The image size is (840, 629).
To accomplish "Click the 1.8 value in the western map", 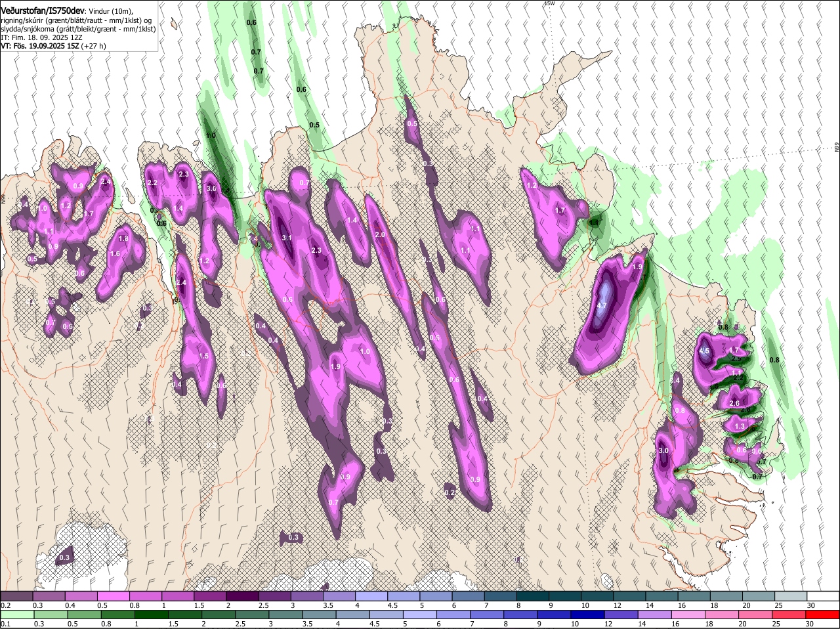I will coord(123,238).
